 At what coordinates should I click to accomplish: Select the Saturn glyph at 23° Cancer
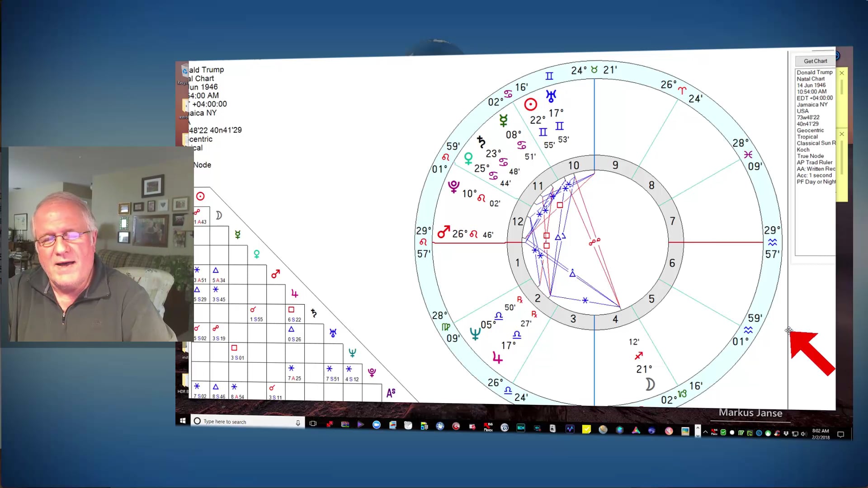[481, 142]
